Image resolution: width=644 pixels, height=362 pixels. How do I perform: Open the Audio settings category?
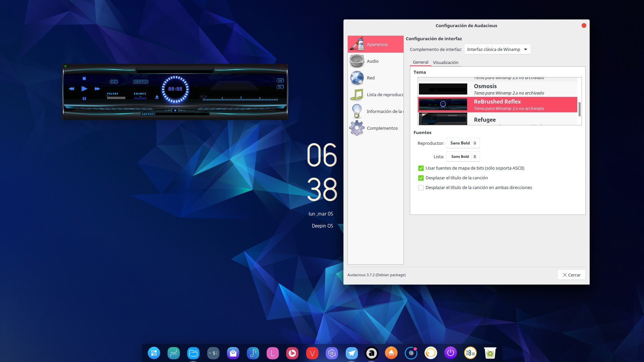tap(375, 61)
